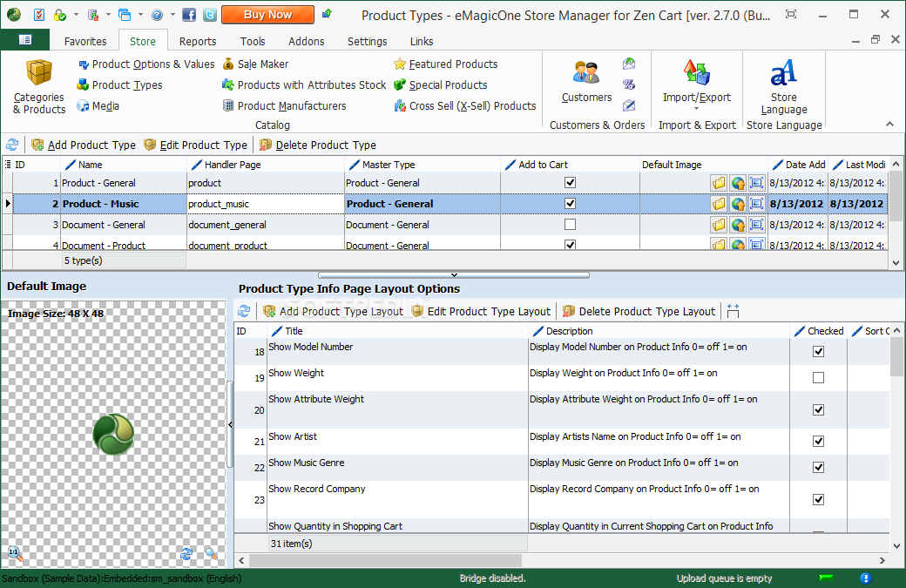Click the layout grid horizontal scrollbar
Image resolution: width=906 pixels, height=588 pixels.
(x=385, y=560)
